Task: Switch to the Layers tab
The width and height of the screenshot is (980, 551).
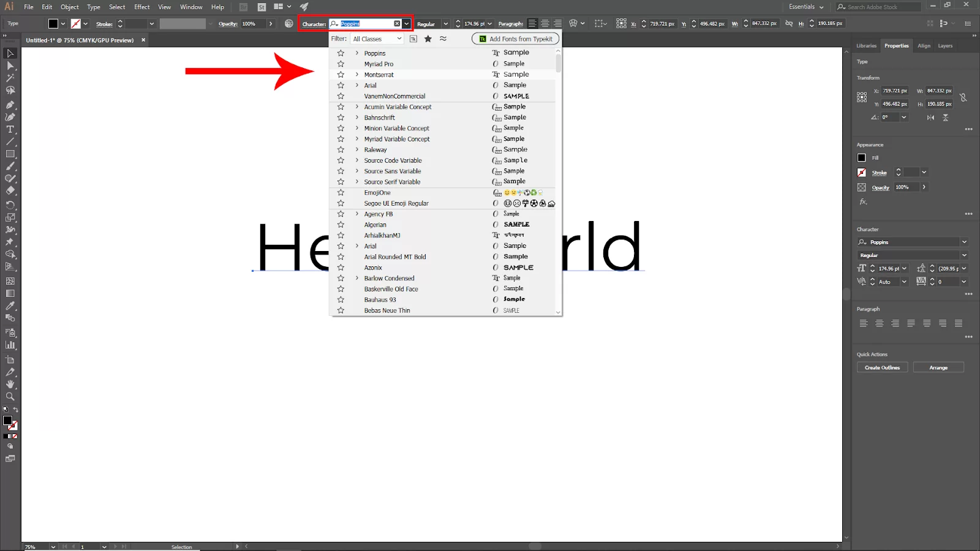Action: click(945, 46)
